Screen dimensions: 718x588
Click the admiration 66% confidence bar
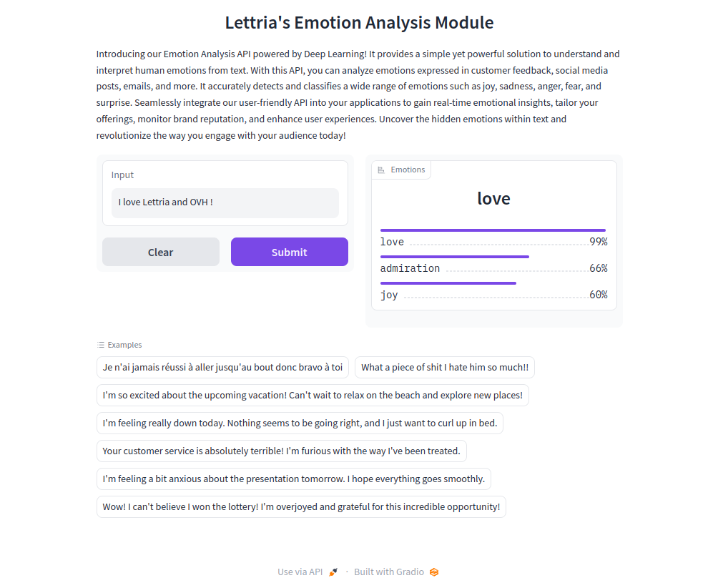click(x=455, y=257)
